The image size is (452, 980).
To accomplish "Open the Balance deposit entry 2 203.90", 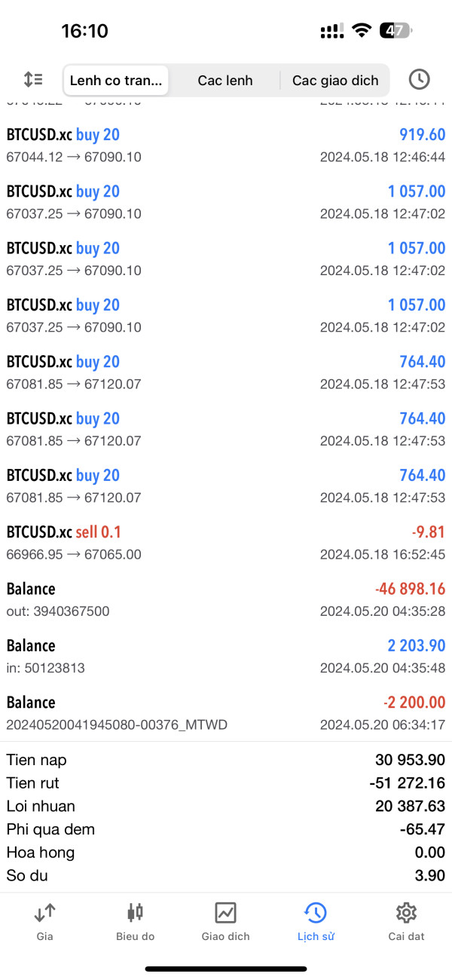I will [226, 656].
